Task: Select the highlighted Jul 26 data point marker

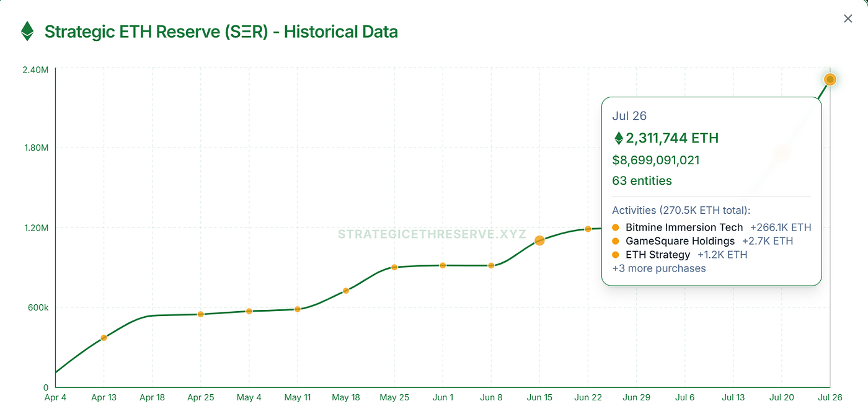Action: pyautogui.click(x=830, y=79)
